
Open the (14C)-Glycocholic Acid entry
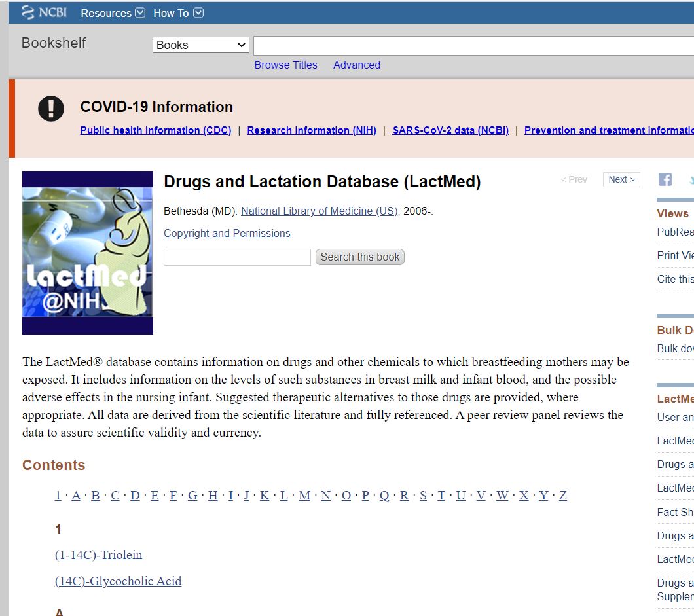pos(118,581)
